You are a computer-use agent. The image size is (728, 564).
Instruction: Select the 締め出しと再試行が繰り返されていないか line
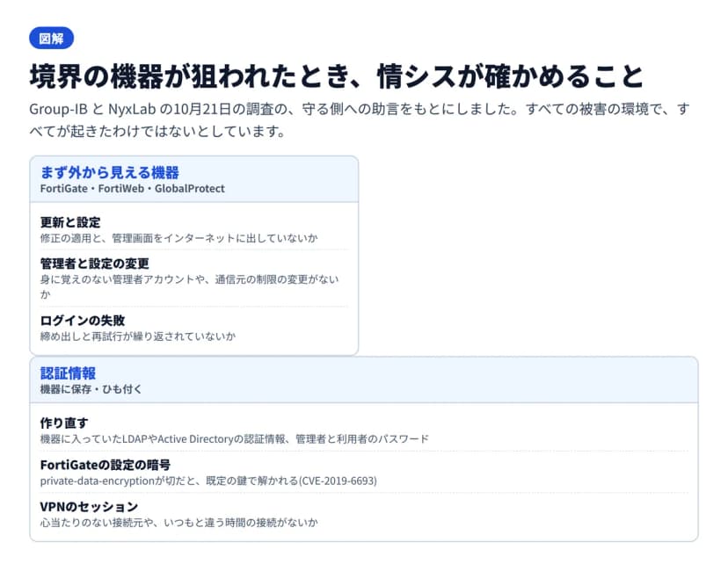click(138, 336)
